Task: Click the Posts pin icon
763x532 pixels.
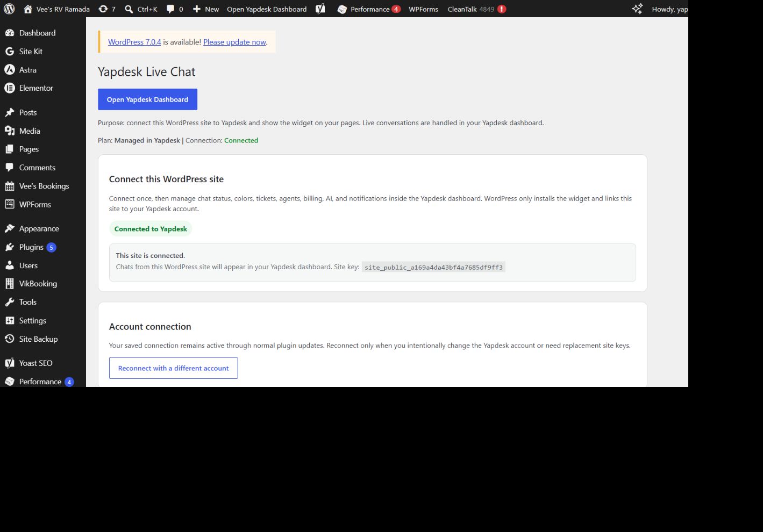Action: pos(10,112)
